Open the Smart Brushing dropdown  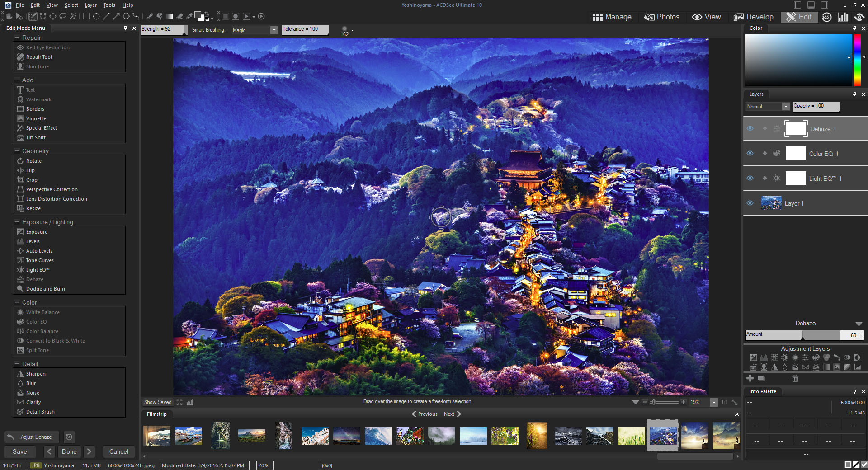tap(274, 30)
